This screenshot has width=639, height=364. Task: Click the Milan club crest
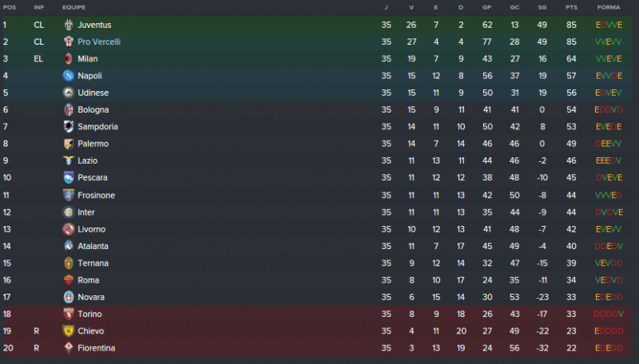coord(69,58)
